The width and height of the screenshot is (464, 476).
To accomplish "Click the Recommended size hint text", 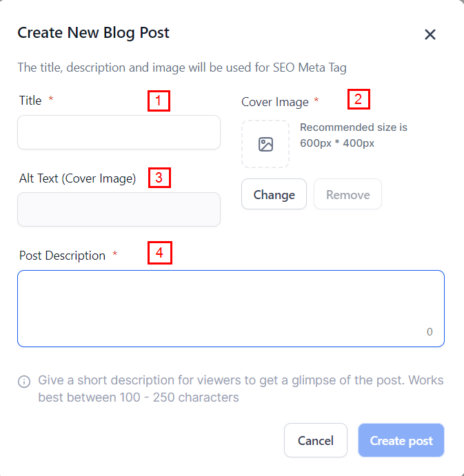I will 354,135.
